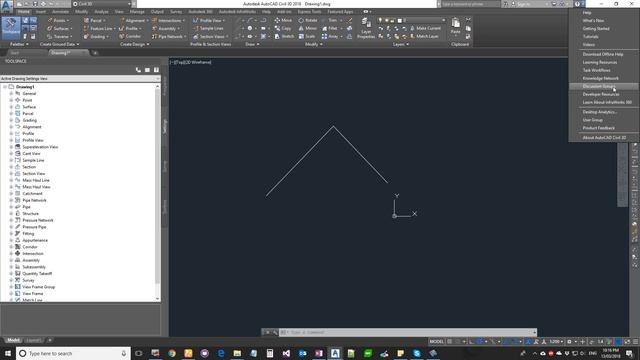Image resolution: width=640 pixels, height=360 pixels.
Task: Click Match Layer tool
Action: click(x=424, y=36)
